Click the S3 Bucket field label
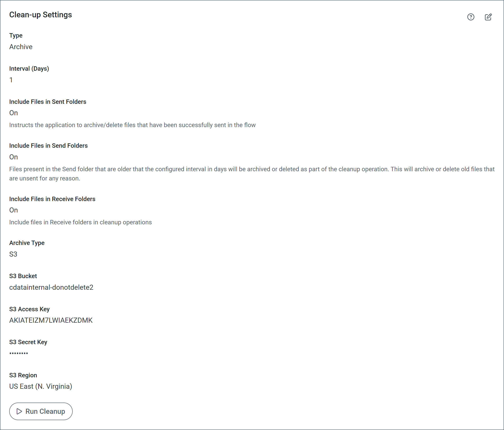 23,276
